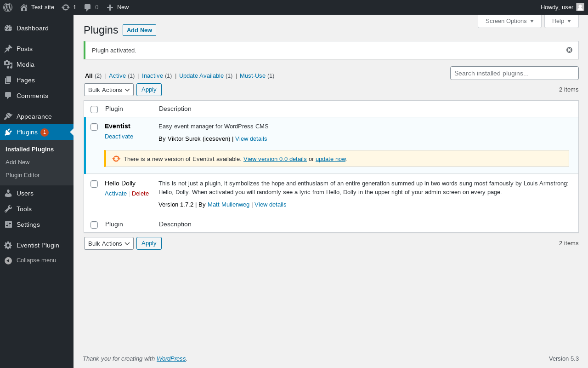Click the Appearance paintbrush icon

coord(8,116)
